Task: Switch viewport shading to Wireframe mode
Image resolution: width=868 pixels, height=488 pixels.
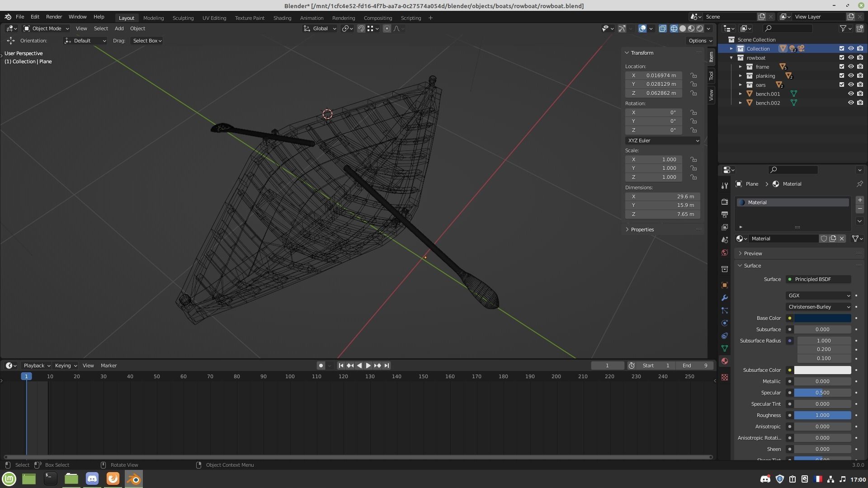Action: tap(674, 28)
